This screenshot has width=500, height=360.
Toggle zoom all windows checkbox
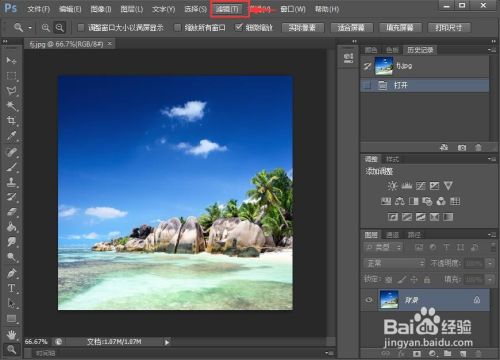pyautogui.click(x=178, y=28)
